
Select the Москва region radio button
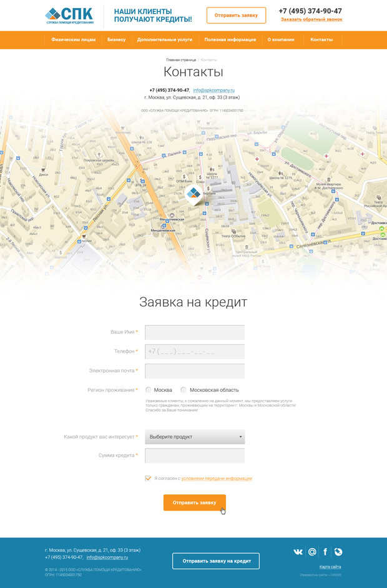[x=149, y=390]
